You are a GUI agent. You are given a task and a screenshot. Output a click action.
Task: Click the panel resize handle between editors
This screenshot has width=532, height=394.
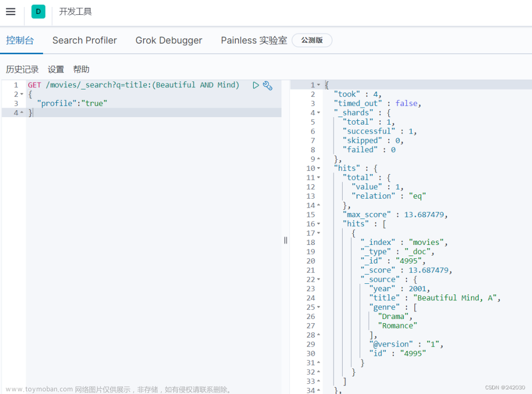click(286, 241)
